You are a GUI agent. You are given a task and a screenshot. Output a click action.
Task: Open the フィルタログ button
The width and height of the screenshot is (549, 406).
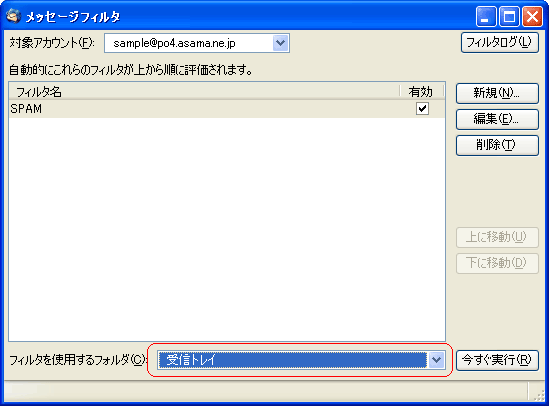pos(500,42)
